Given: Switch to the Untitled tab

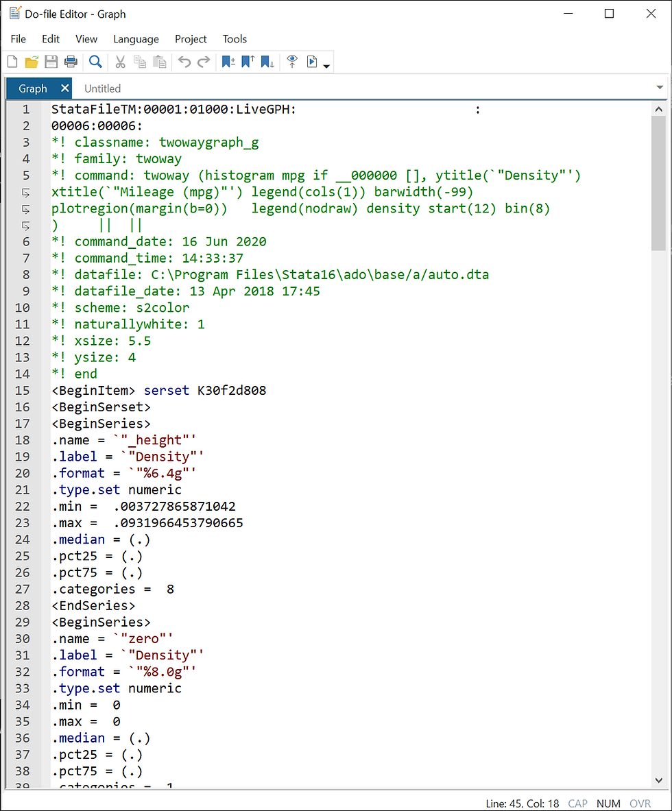Looking at the screenshot, I should (x=101, y=88).
